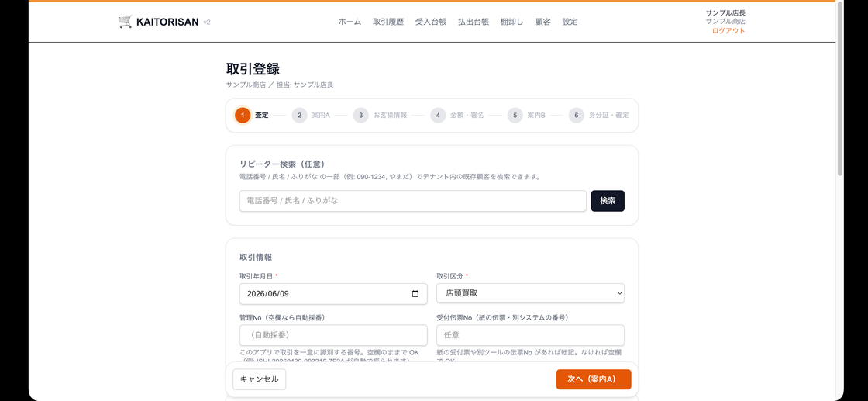
Task: Focus the 管理No auto-numbering input
Action: click(x=333, y=335)
